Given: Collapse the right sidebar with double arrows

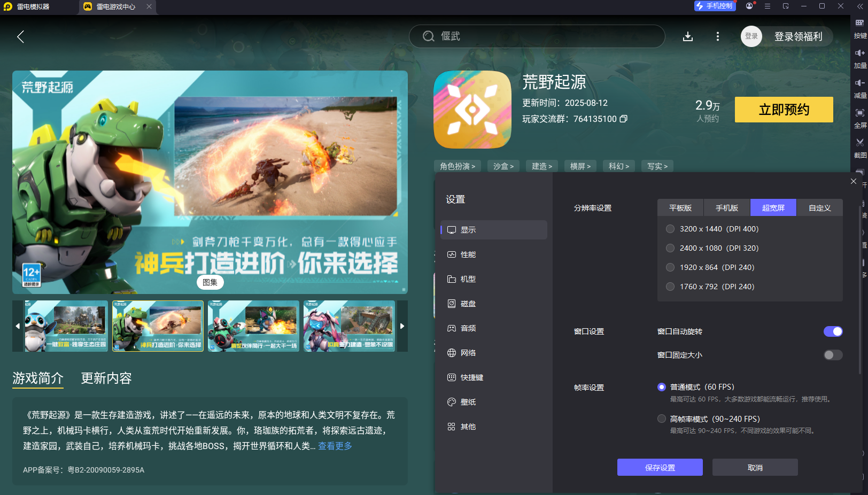Looking at the screenshot, I should tap(859, 6).
